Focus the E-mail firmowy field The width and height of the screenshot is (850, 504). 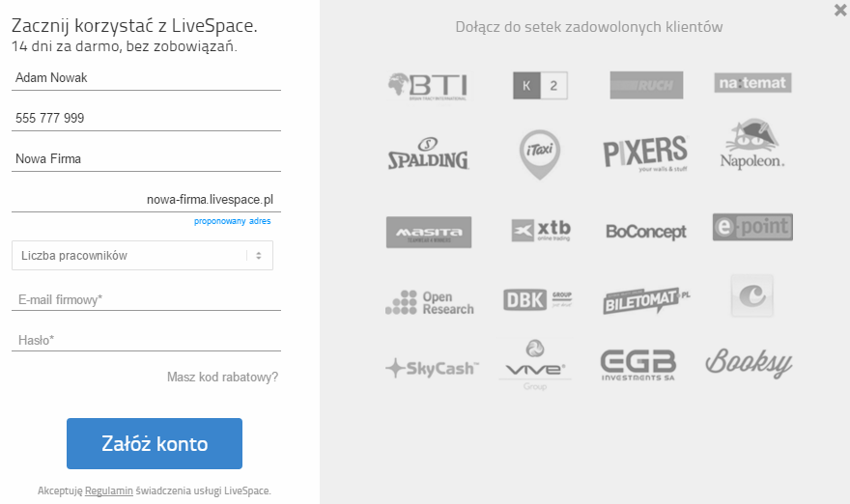coord(147,299)
